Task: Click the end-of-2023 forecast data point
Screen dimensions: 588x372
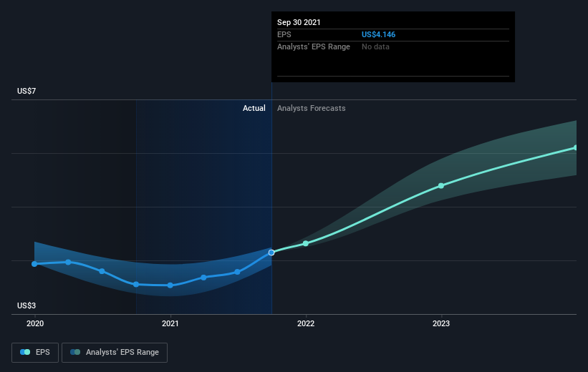Action: tap(576, 148)
